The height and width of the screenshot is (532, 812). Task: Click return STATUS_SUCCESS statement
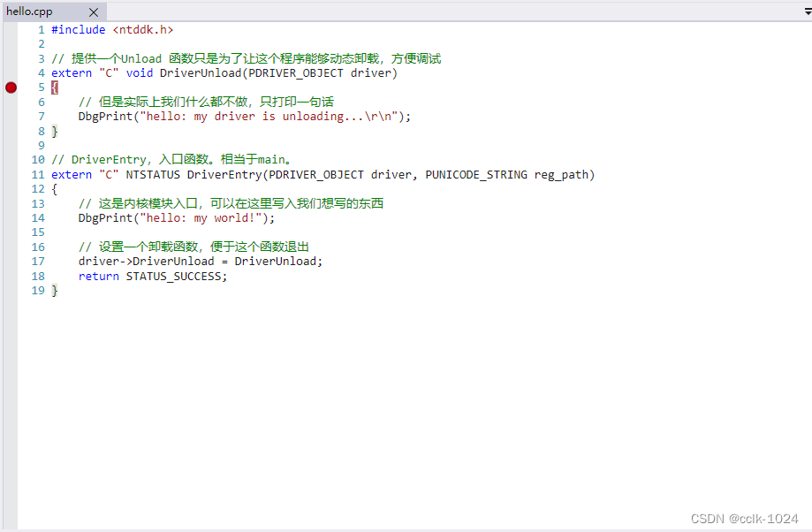(153, 276)
